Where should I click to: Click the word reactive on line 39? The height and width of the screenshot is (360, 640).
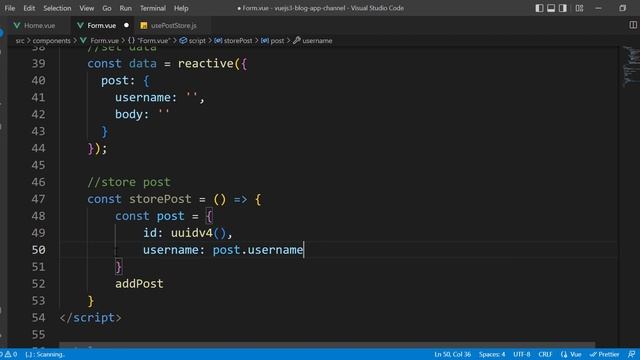point(205,64)
